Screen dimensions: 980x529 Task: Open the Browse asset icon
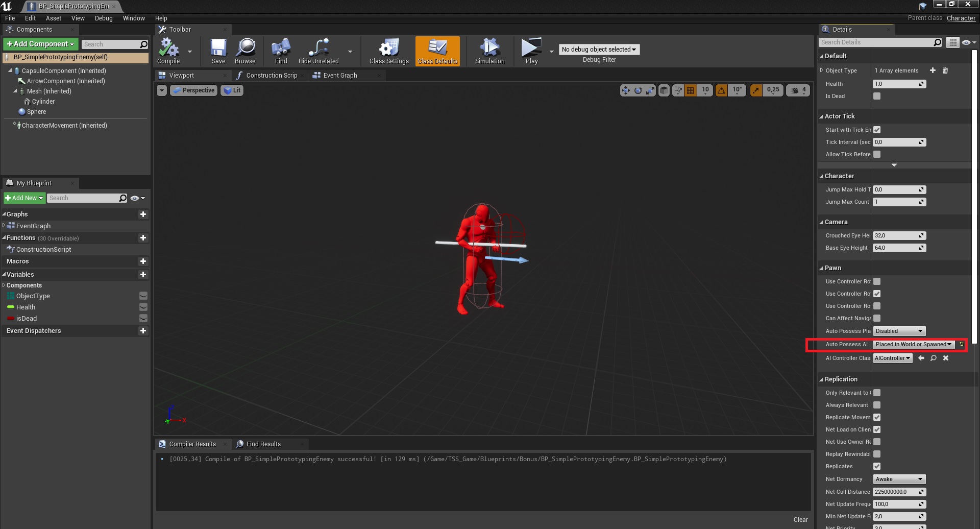coord(246,51)
